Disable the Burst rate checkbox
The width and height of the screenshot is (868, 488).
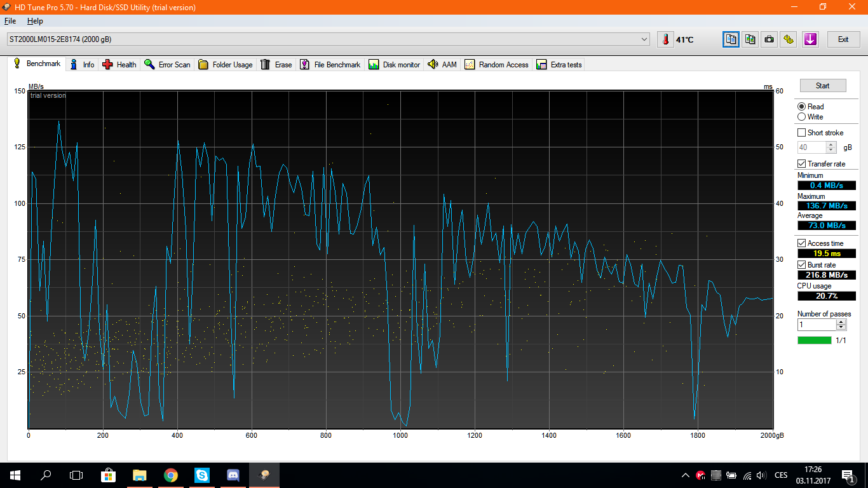point(801,264)
